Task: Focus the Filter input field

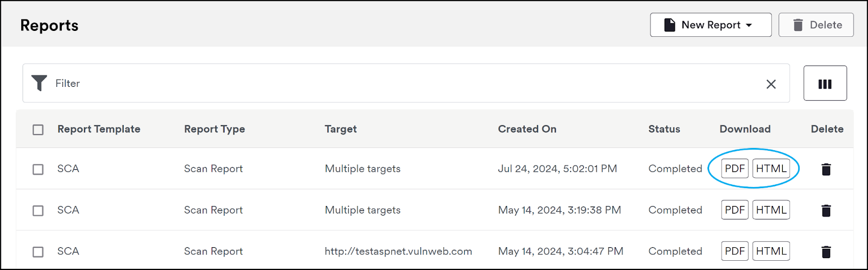Action: click(x=406, y=83)
